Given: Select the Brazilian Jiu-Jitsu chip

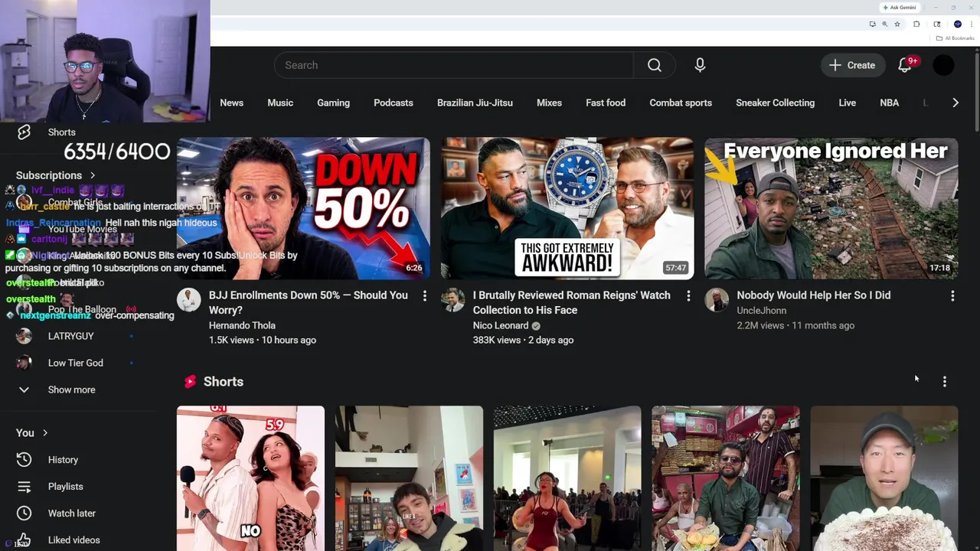Looking at the screenshot, I should pos(475,103).
